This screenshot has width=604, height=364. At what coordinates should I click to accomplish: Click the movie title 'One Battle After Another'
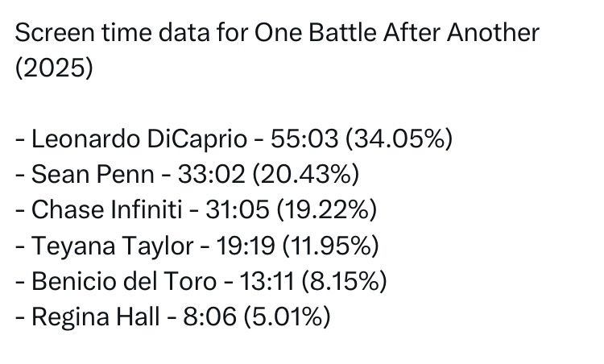tap(396, 34)
